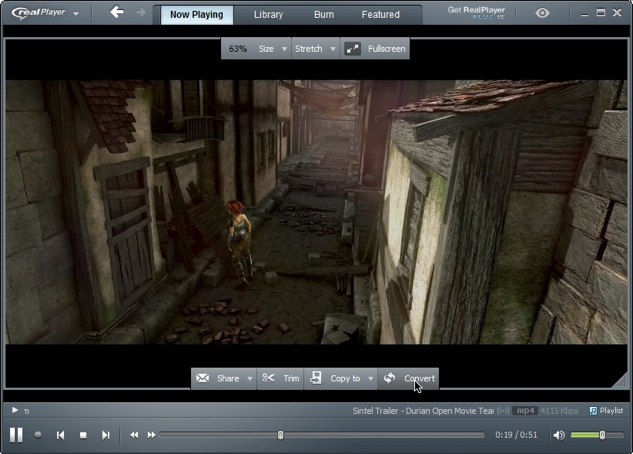Expand the Share dropdown arrow
The width and height of the screenshot is (633, 454).
click(x=250, y=379)
